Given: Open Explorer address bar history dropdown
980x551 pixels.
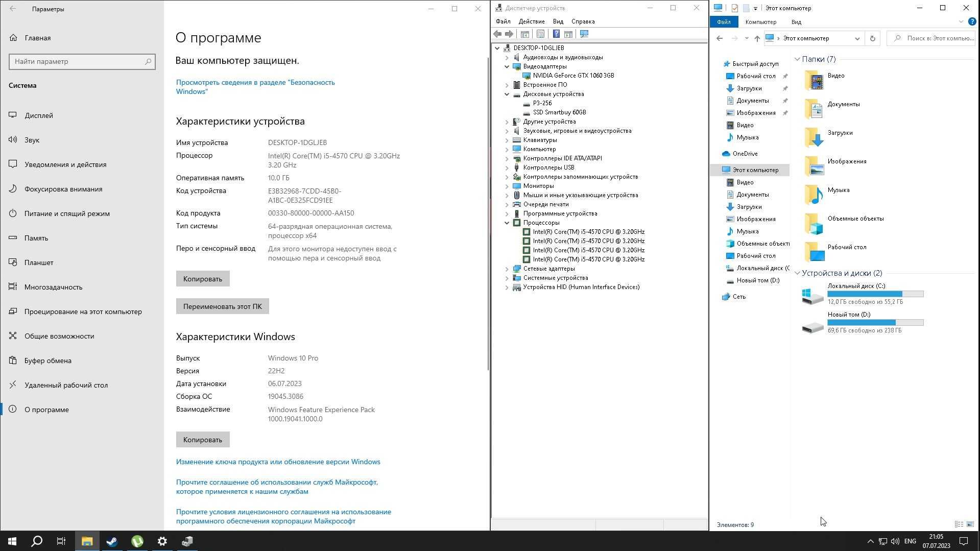Looking at the screenshot, I should (857, 38).
